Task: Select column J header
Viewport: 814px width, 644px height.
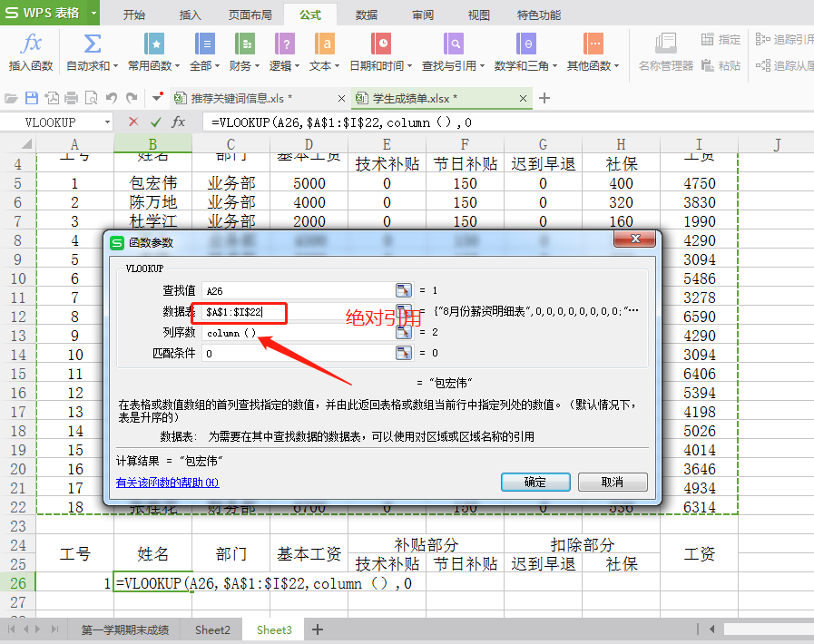Action: pyautogui.click(x=777, y=144)
